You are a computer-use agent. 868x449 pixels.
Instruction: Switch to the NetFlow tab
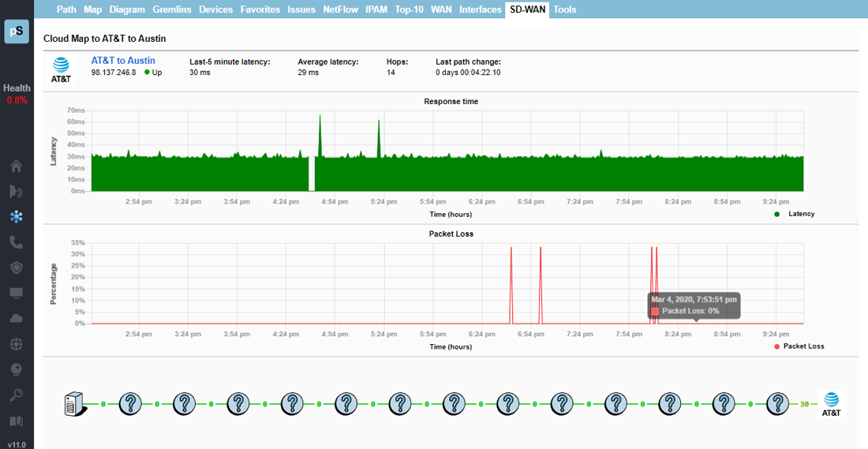coord(341,9)
